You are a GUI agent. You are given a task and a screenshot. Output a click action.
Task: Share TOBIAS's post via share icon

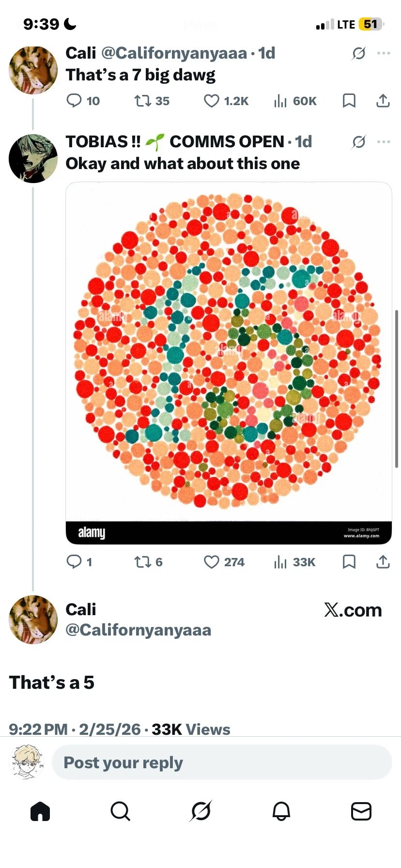click(383, 562)
